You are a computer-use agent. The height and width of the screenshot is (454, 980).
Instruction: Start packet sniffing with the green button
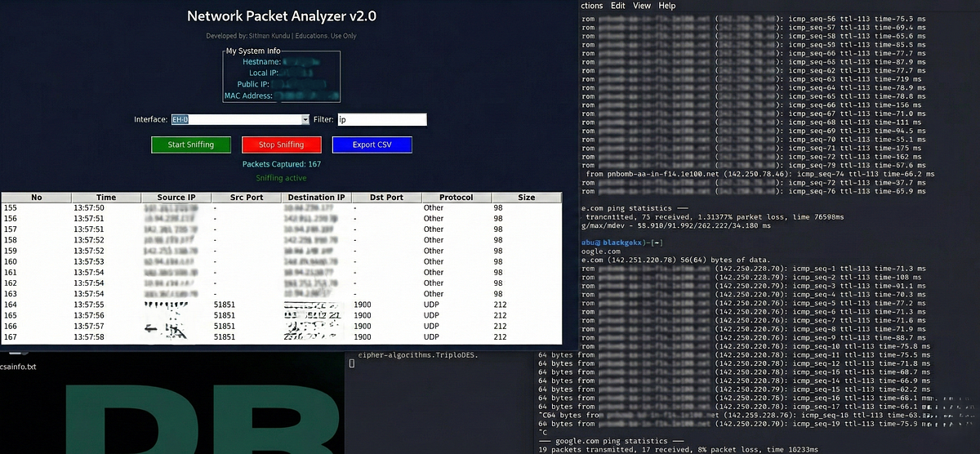coord(191,145)
